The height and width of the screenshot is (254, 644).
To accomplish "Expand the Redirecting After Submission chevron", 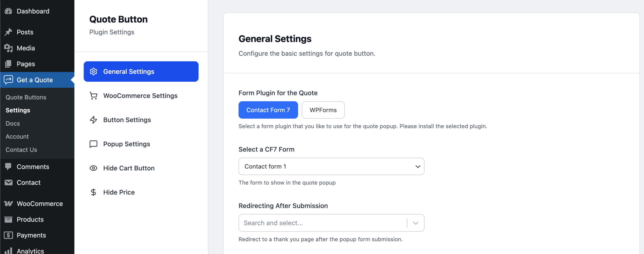I will point(416,223).
